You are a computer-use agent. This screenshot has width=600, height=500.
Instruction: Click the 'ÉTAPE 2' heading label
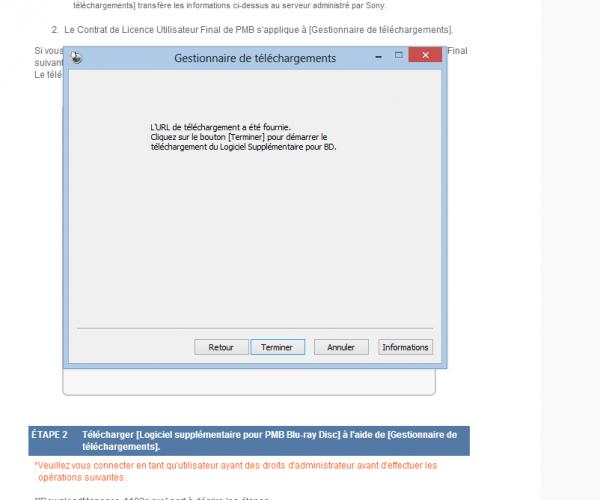click(49, 435)
